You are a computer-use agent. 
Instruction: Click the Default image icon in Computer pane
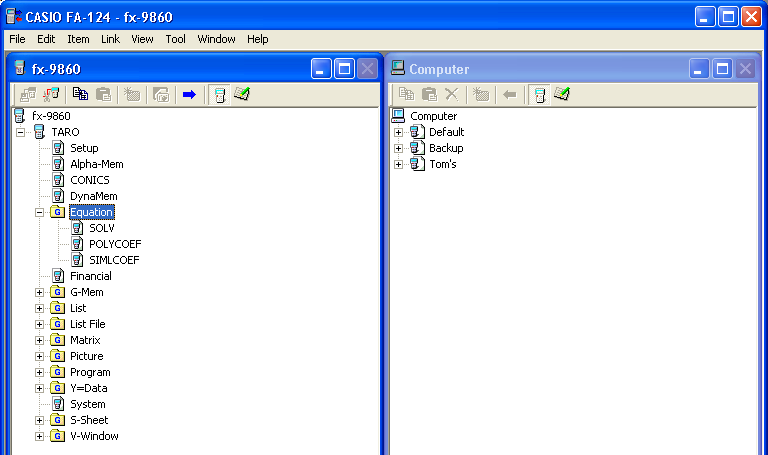pyautogui.click(x=417, y=132)
